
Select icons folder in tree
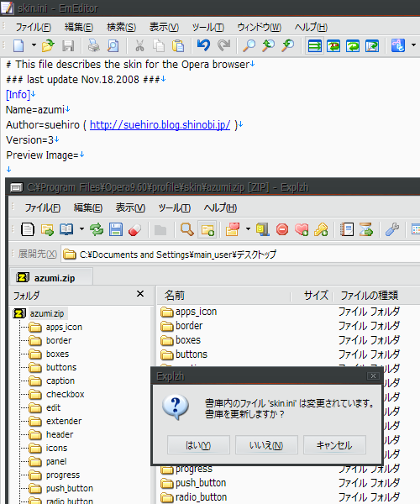click(x=56, y=448)
